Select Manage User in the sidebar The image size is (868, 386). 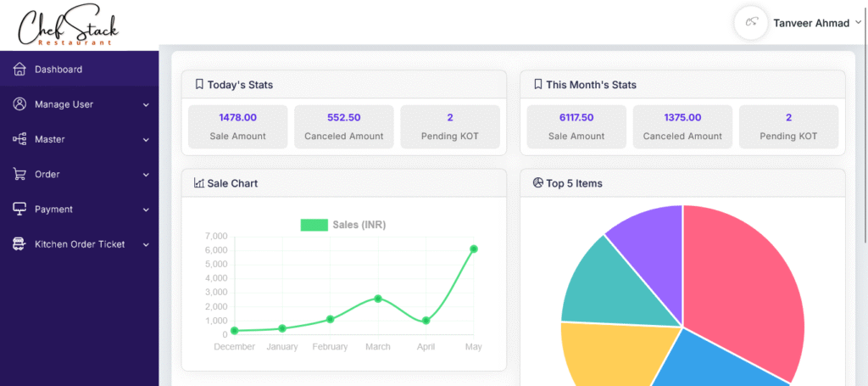tap(79, 104)
